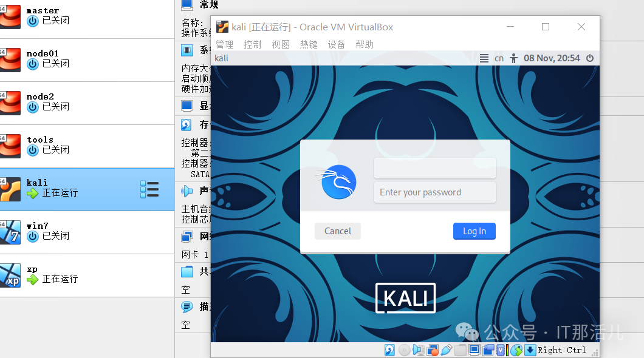Open the 热键 menu

(x=309, y=44)
